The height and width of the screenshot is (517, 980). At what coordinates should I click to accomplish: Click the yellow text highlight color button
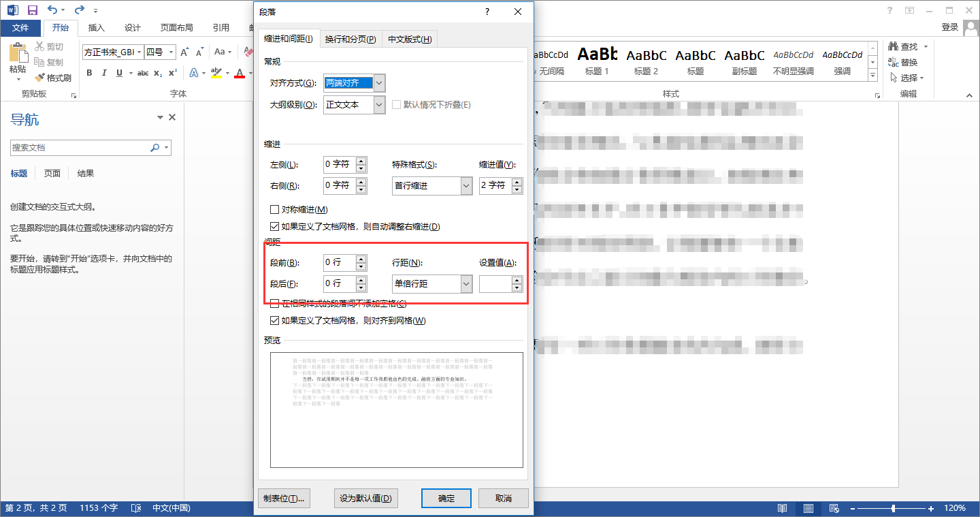(216, 73)
